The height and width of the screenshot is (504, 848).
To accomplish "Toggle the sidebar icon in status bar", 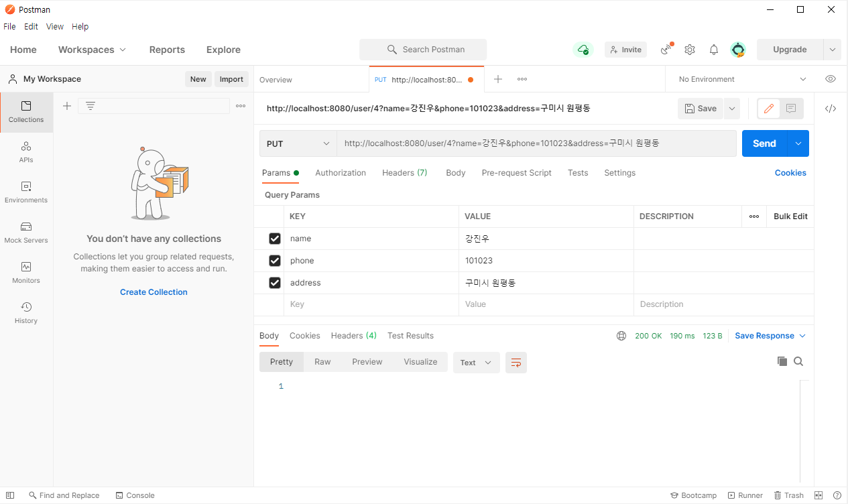I will click(x=10, y=495).
